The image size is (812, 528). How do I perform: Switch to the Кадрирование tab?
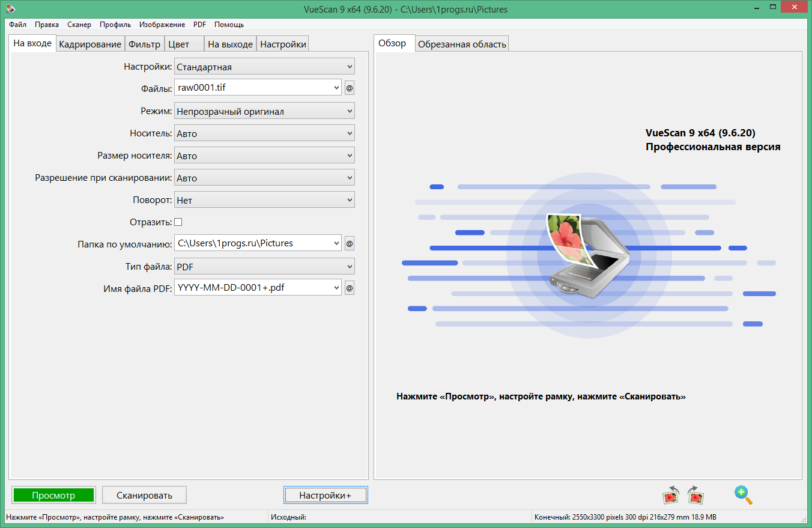coord(90,44)
